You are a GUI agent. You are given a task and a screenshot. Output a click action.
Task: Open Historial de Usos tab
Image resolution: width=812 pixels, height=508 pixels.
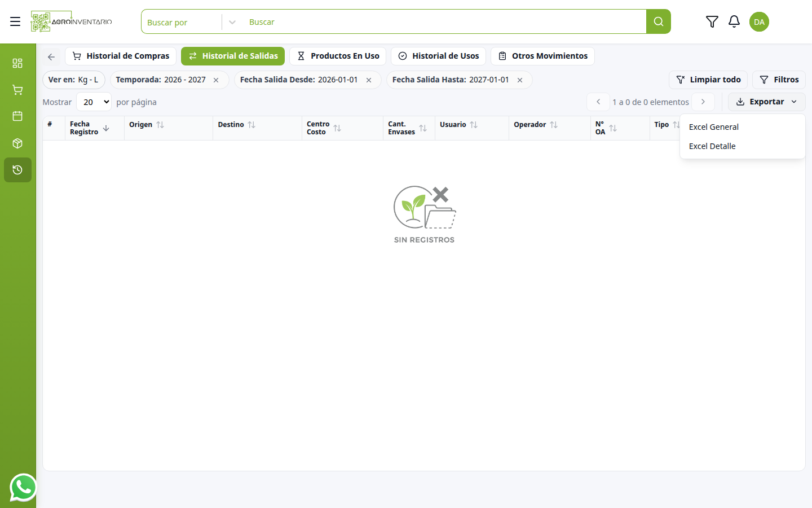click(438, 56)
